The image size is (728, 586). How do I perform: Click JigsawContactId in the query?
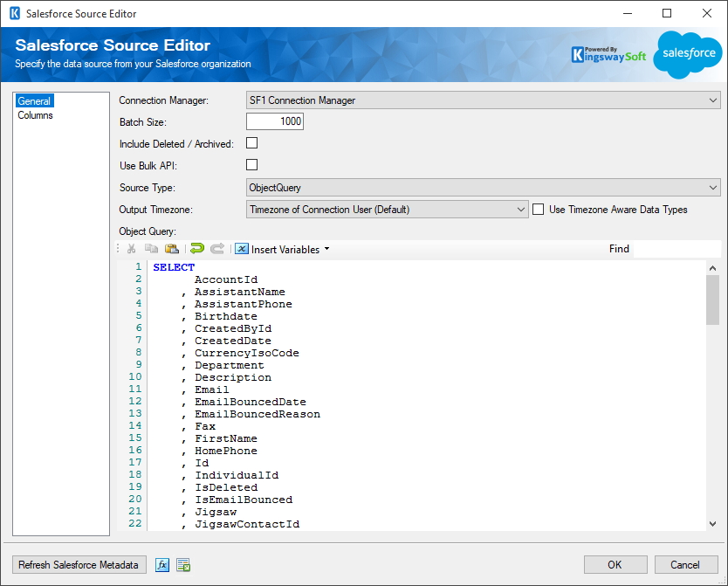(247, 524)
